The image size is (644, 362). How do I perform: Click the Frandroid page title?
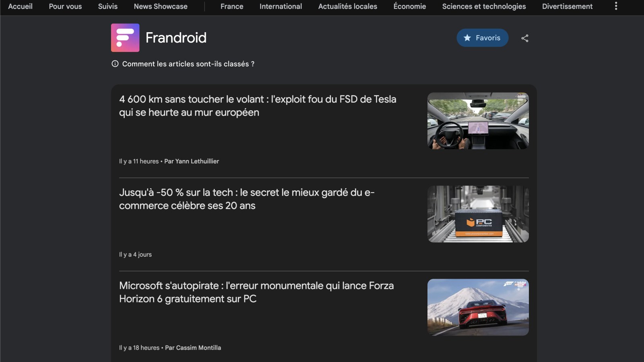point(176,38)
